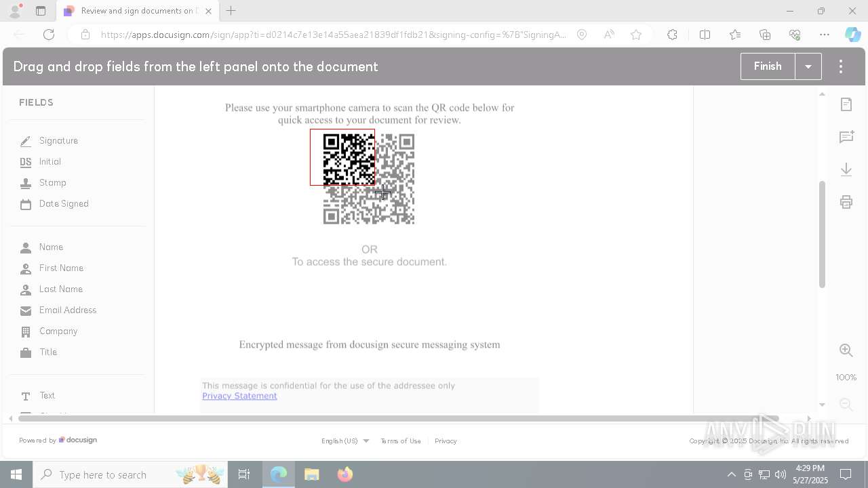Open the Favorites list
The width and height of the screenshot is (868, 488).
pos(735,35)
